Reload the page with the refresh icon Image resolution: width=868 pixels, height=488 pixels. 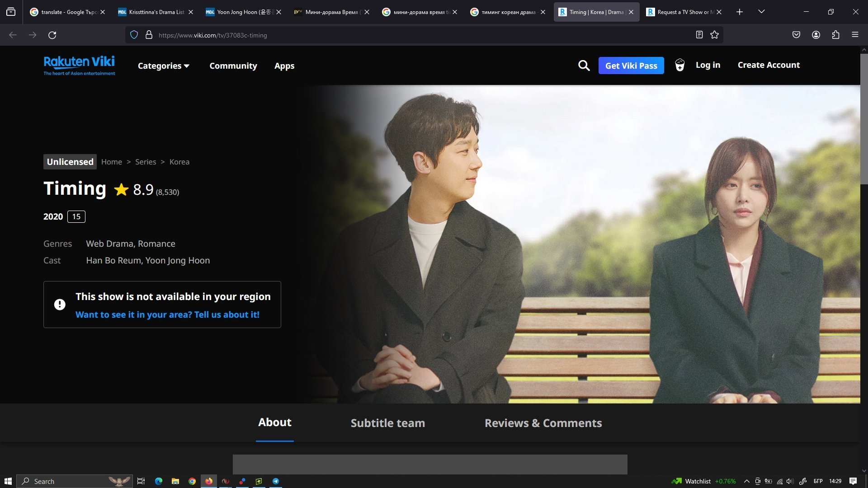tap(52, 35)
